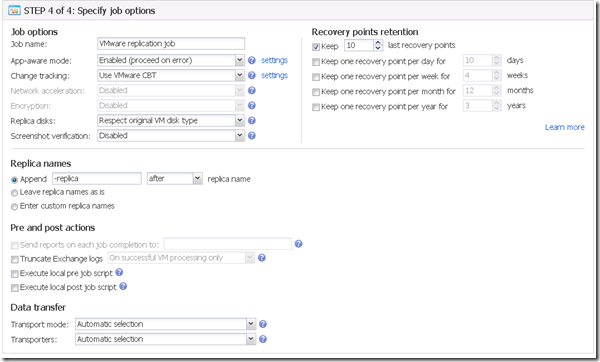Select Enter custom replica names
Image resolution: width=600 pixels, height=362 pixels.
(15, 207)
